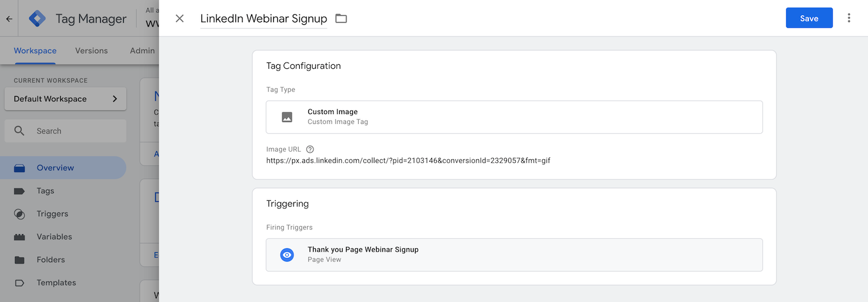Switch to the Admin tab
Viewport: 868px width, 302px height.
[142, 50]
